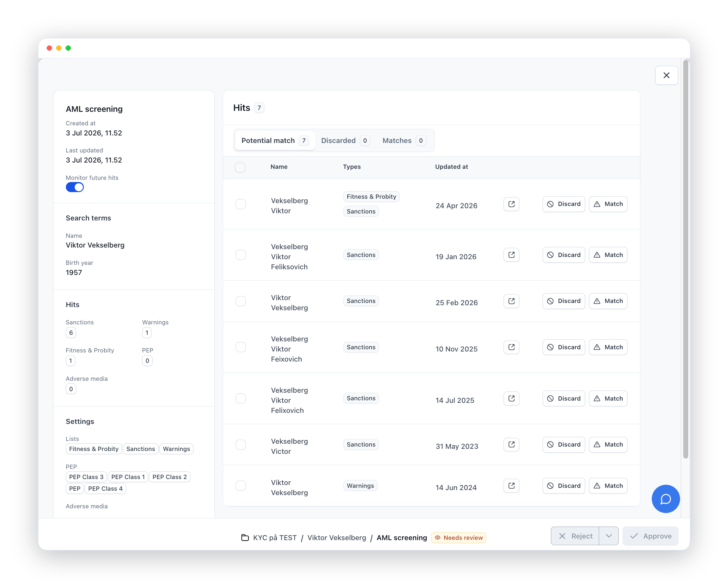Click the Sanctions count badge showing 6
Viewport: 728px width, 588px height.
coord(71,332)
